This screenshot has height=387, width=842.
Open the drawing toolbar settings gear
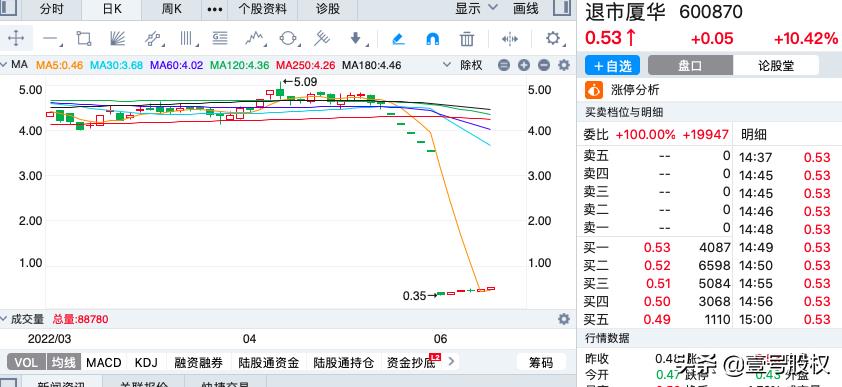553,38
